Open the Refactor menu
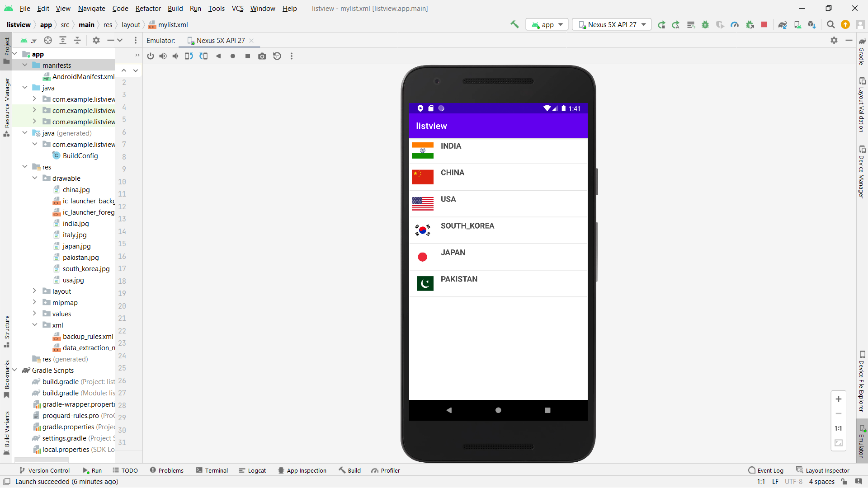 point(148,8)
